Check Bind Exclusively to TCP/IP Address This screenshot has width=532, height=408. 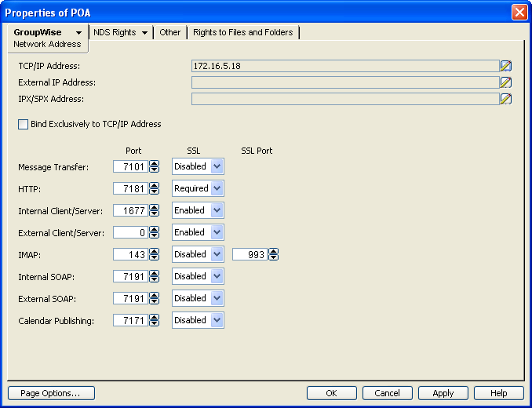pyautogui.click(x=23, y=124)
